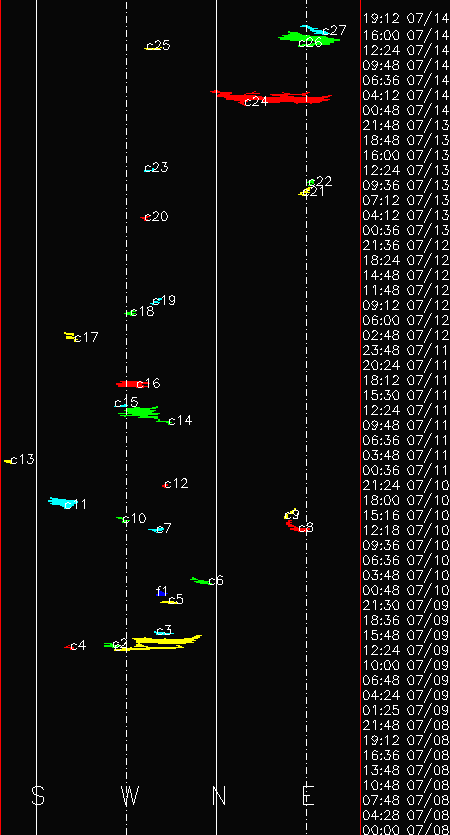This screenshot has width=450, height=835.
Task: Click the blue f1 marker
Action: (x=162, y=594)
